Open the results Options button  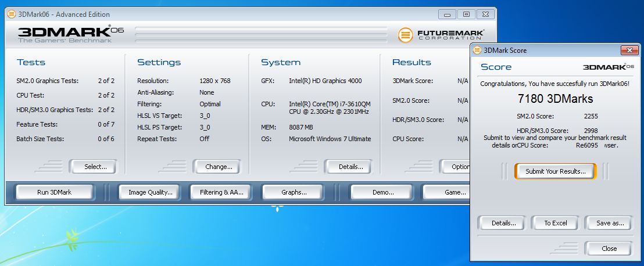click(x=455, y=167)
